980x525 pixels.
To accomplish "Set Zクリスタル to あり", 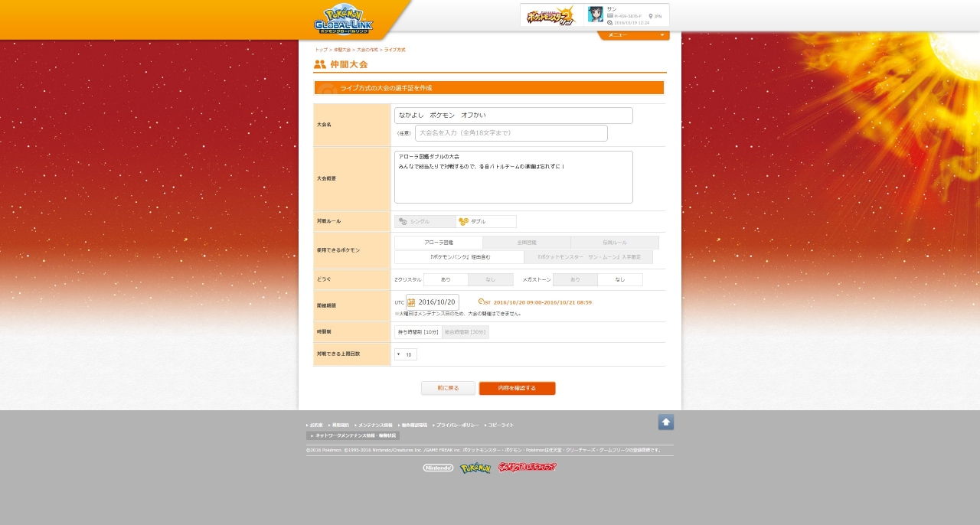I will pos(446,279).
